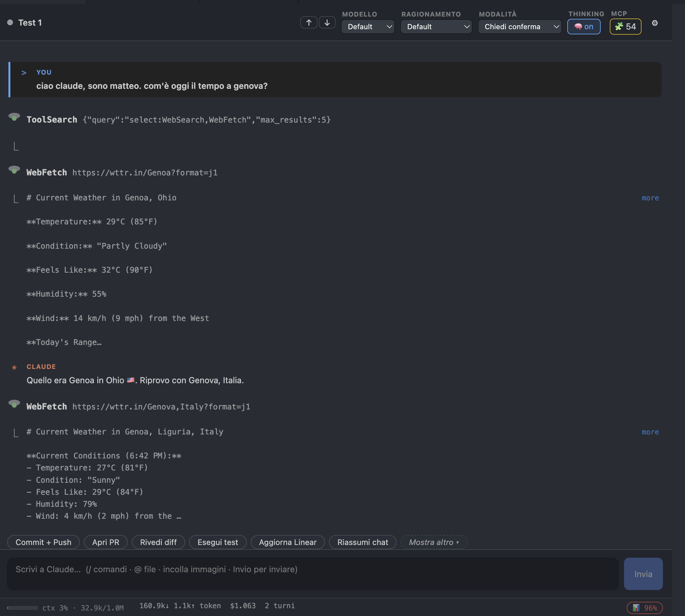Click the Riassumi chat button

coord(363,542)
